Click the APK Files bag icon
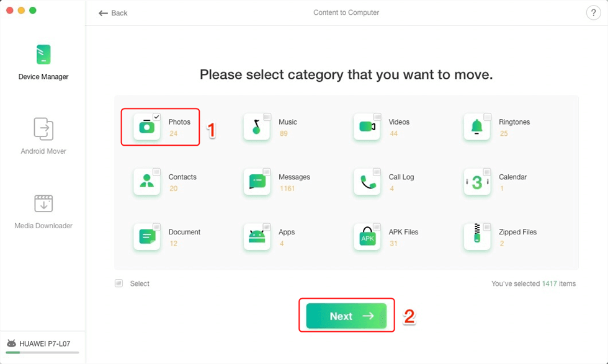608x364 pixels. (x=367, y=237)
